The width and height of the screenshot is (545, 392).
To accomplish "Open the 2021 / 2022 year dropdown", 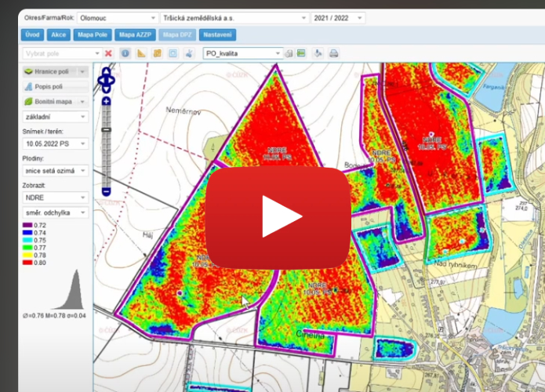I will coord(338,18).
